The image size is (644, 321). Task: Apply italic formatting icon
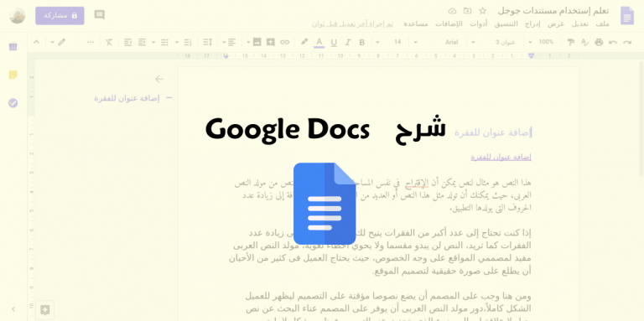point(348,42)
